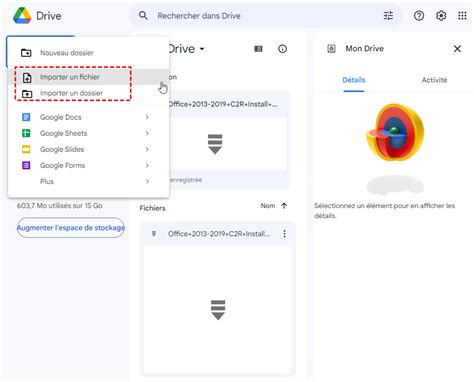
Task: Click the Importer un fichier icon
Action: (27, 77)
